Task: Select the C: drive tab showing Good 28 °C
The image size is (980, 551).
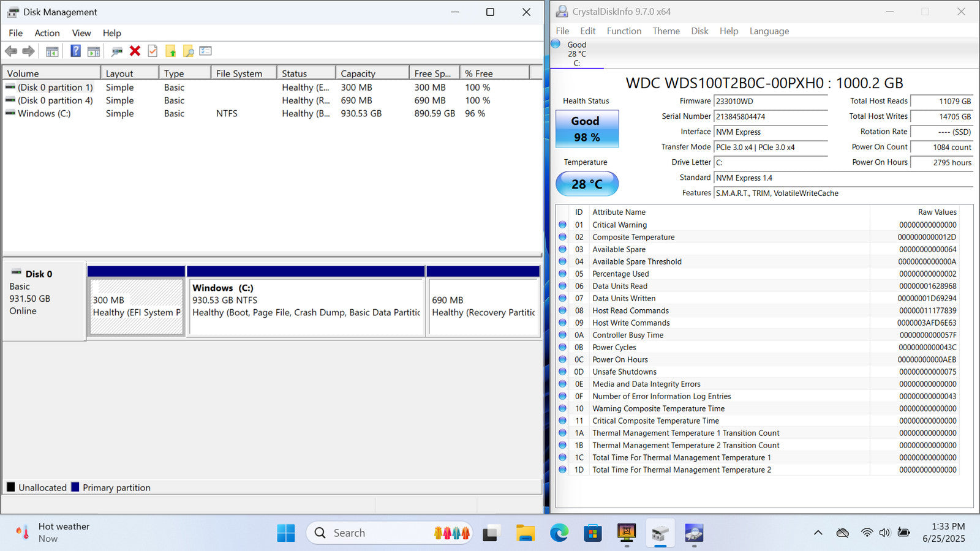Action: tap(576, 54)
